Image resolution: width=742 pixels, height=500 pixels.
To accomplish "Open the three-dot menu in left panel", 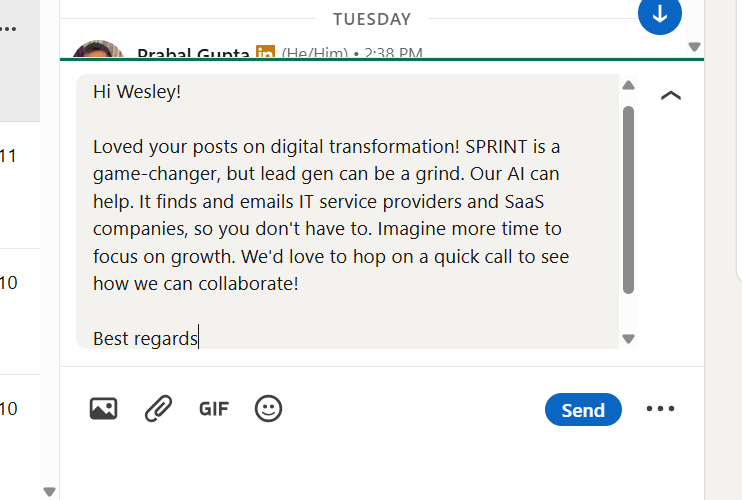I will [8, 30].
